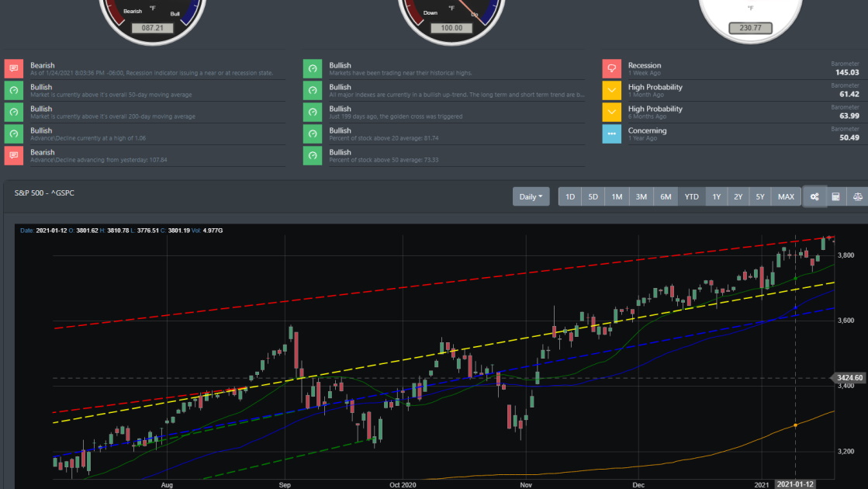
Task: Select the MAX chart range
Action: click(x=786, y=196)
